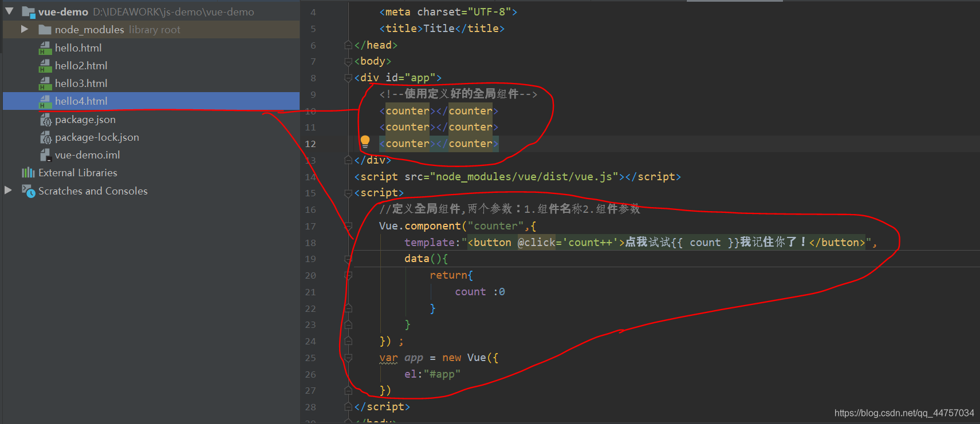The image size is (980, 424).
Task: Click the vue-demo project folder icon
Action: click(x=29, y=11)
